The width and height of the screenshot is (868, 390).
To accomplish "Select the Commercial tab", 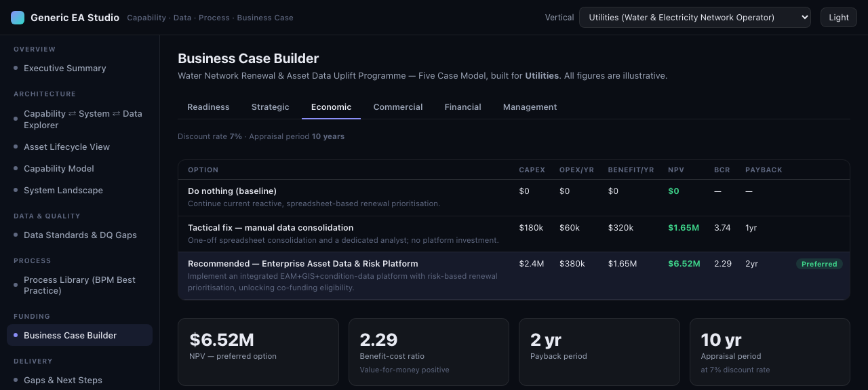I will 398,107.
